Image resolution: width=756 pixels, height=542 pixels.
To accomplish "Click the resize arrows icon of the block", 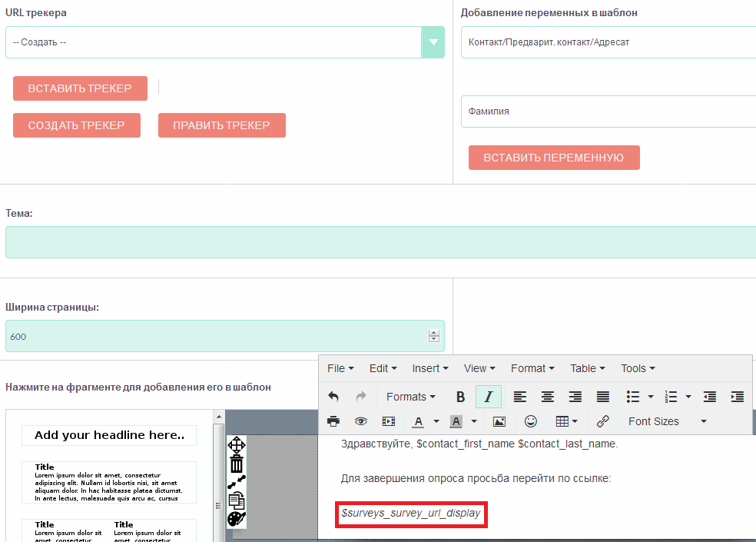I will coord(237,482).
